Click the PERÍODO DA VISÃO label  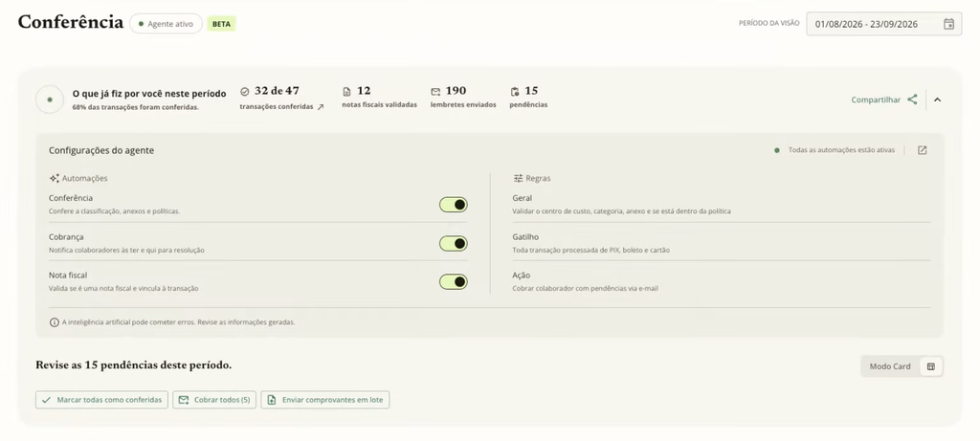point(768,23)
